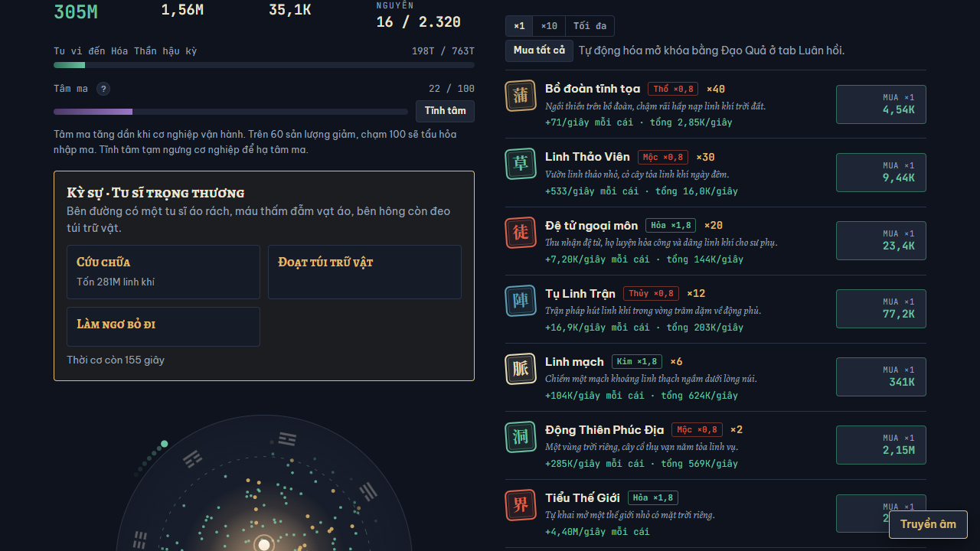980x551 pixels.
Task: Click the Tu vi progress bar
Action: 264,65
